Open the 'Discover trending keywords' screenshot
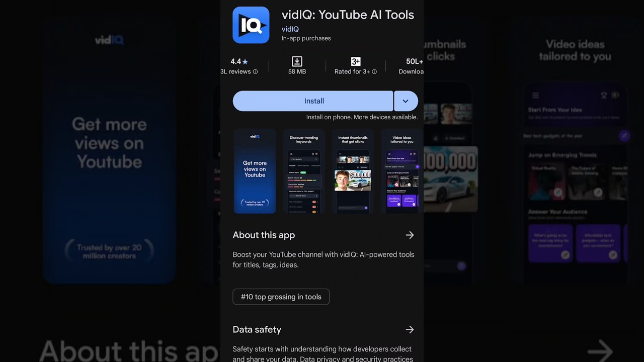Image resolution: width=644 pixels, height=362 pixels. 303,171
